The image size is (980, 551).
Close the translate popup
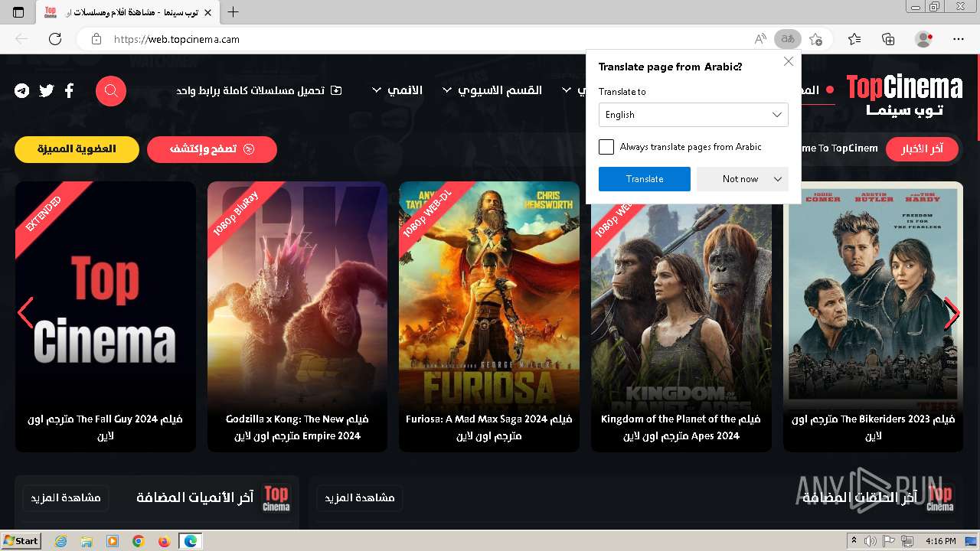coord(789,61)
